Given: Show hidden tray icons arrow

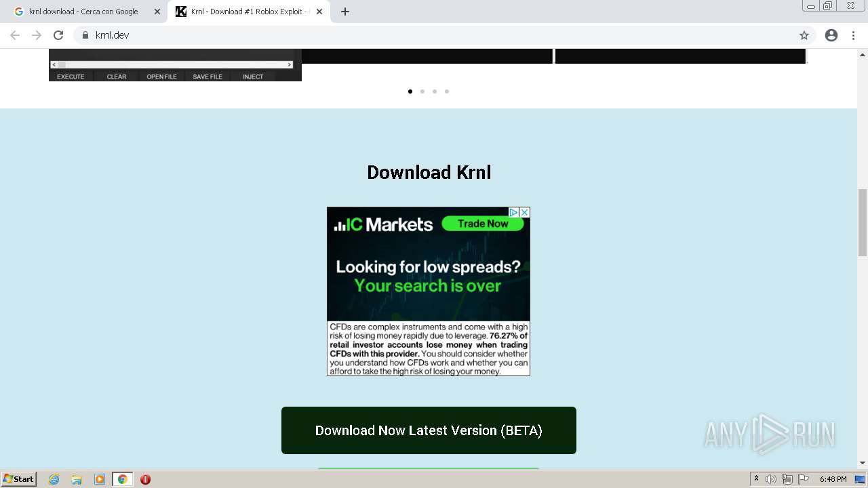Looking at the screenshot, I should tap(756, 479).
